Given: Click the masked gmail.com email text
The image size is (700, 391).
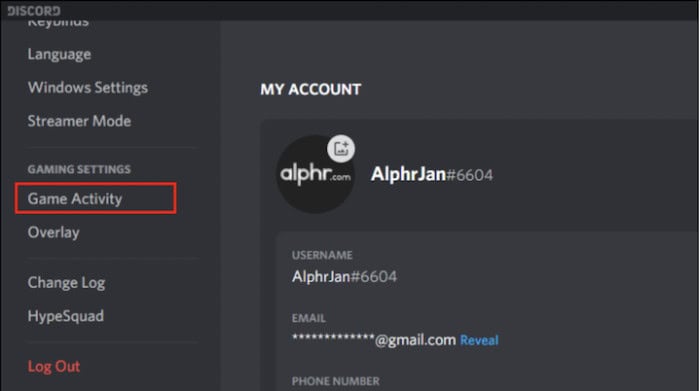Looking at the screenshot, I should point(374,340).
